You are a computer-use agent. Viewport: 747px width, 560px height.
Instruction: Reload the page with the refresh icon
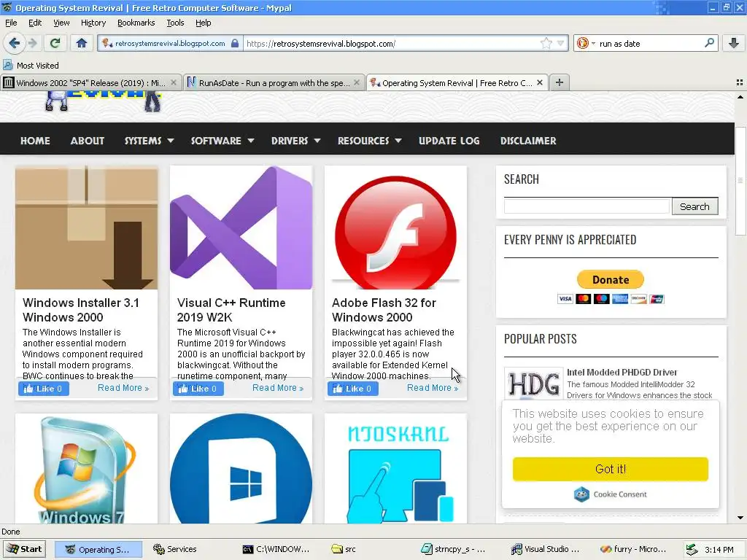55,43
